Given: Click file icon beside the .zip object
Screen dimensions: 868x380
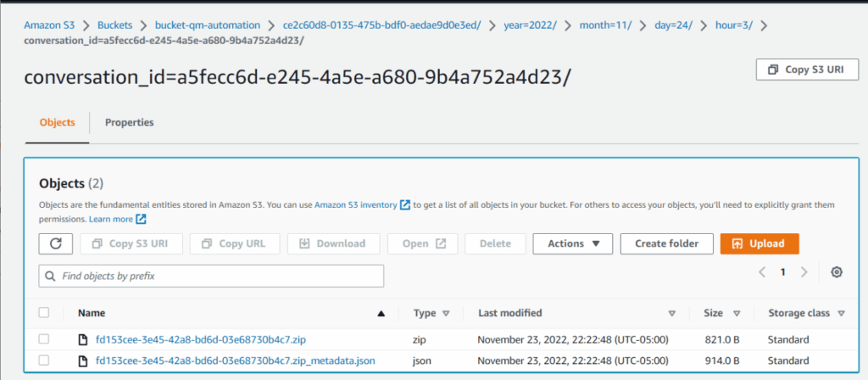Looking at the screenshot, I should pyautogui.click(x=83, y=340).
